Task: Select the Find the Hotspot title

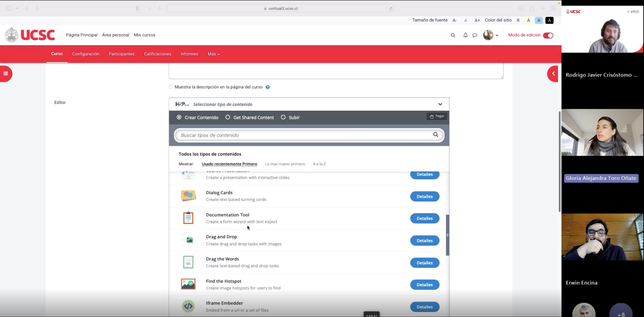Action: pyautogui.click(x=224, y=281)
